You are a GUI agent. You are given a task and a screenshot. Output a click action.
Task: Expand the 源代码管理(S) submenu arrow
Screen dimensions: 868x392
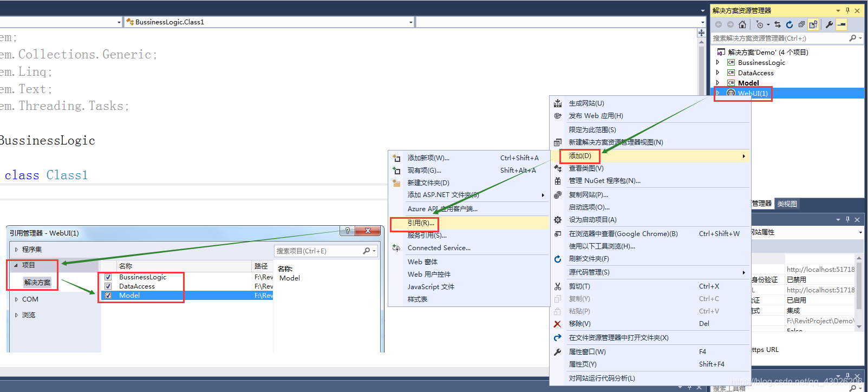(743, 272)
